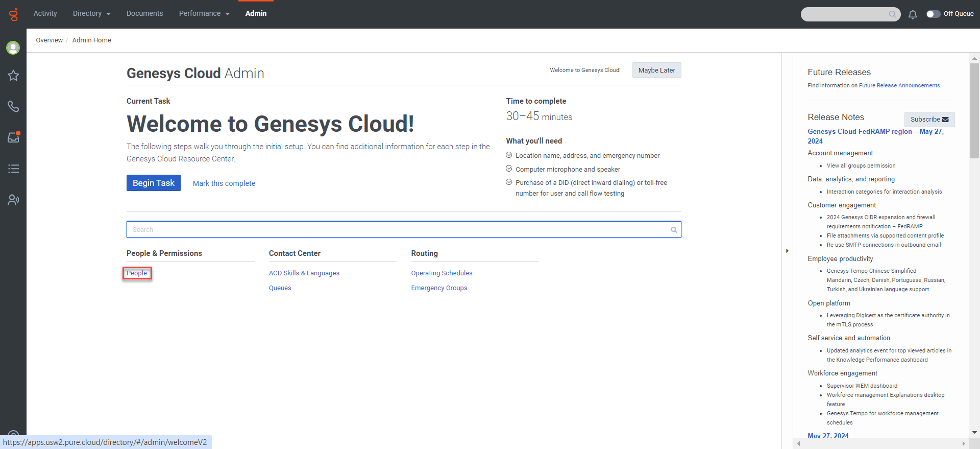This screenshot has height=449, width=980.
Task: Open the Inbox icon with notification badge
Action: [x=13, y=137]
